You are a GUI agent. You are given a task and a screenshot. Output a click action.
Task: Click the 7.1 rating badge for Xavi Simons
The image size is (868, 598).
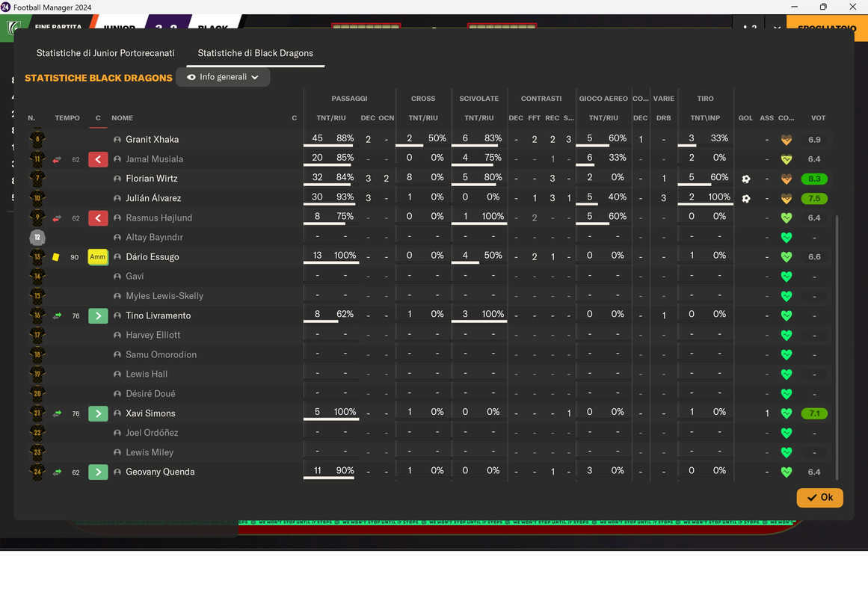[813, 413]
